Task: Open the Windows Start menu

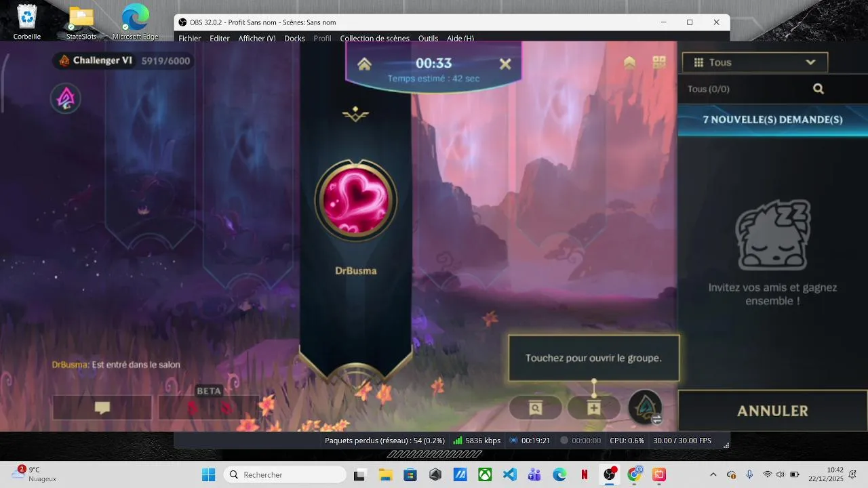Action: (208, 474)
